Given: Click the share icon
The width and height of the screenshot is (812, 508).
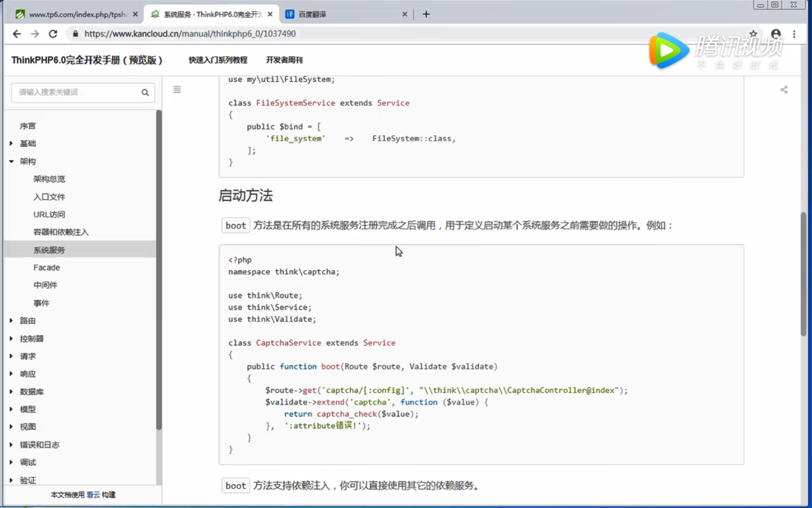Looking at the screenshot, I should (x=784, y=90).
